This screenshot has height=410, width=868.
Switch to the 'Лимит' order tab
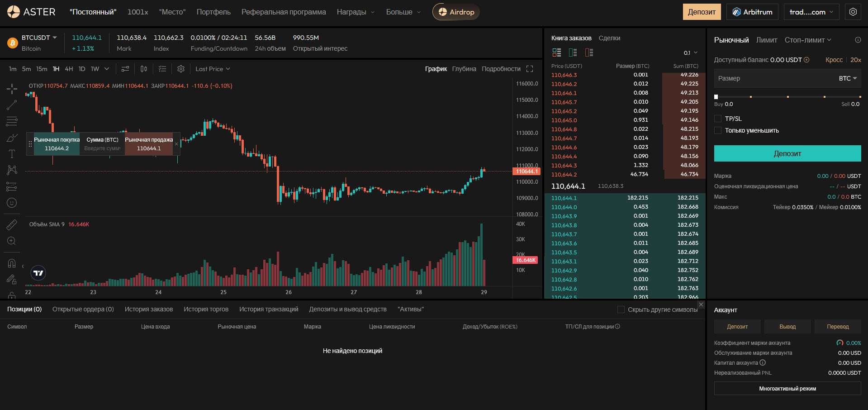point(767,40)
